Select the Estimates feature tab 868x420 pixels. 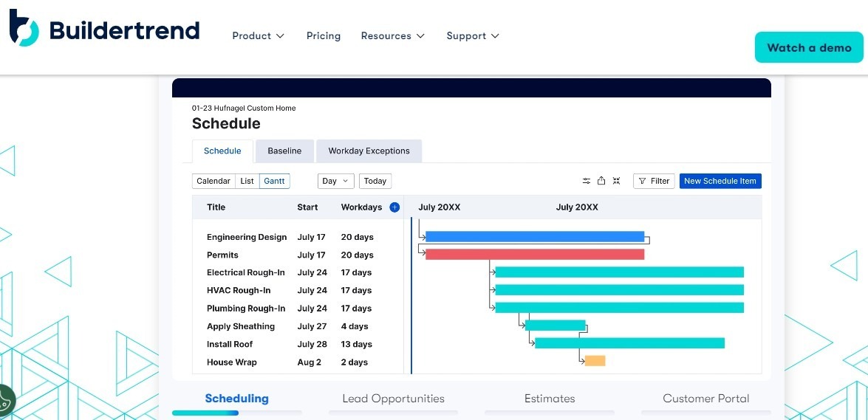(x=550, y=399)
